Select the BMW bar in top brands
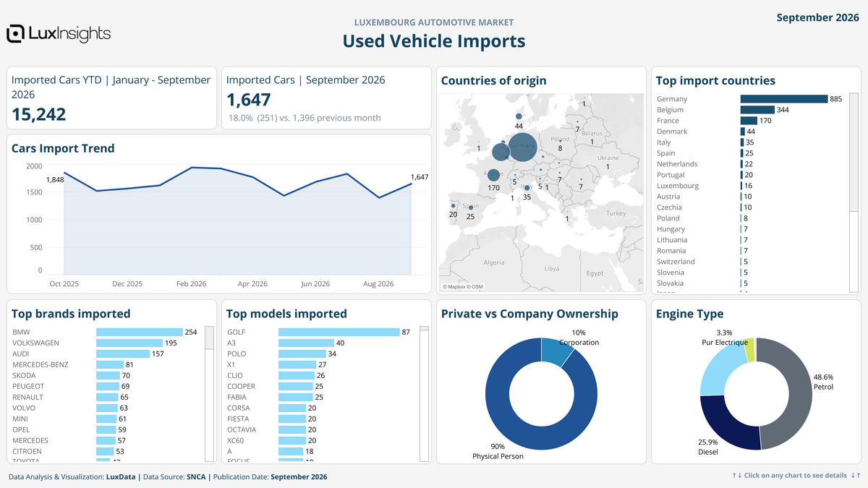Image resolution: width=868 pixels, height=488 pixels. pos(140,332)
